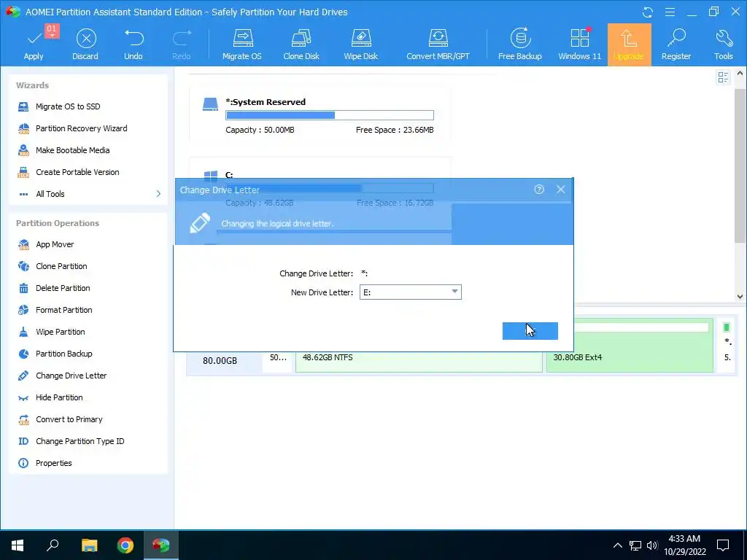This screenshot has width=747, height=560.
Task: Open notification center
Action: point(723,545)
